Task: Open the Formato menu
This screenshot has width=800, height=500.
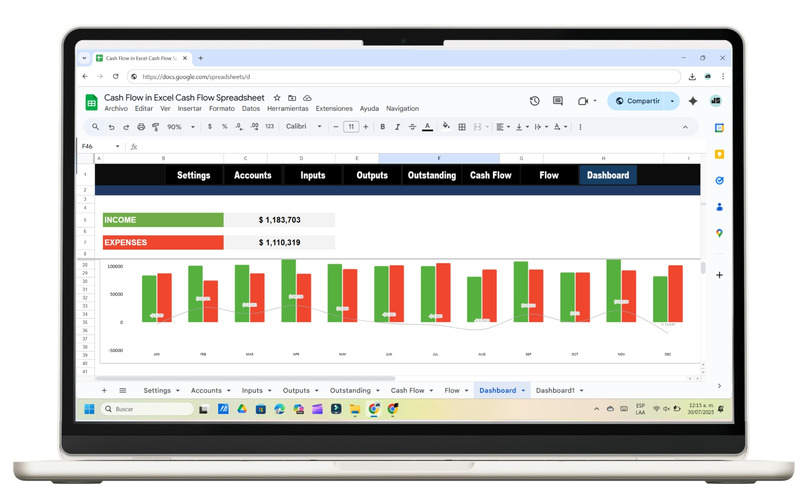Action: click(222, 109)
